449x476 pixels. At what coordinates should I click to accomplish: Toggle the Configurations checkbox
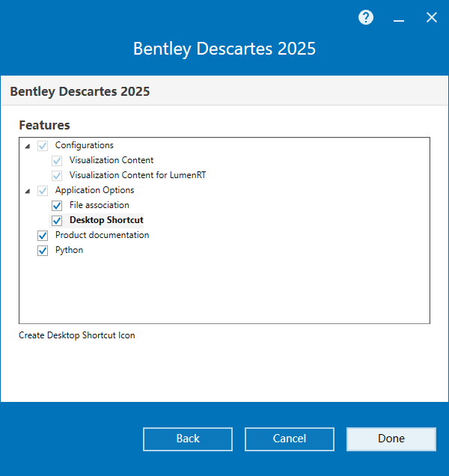click(43, 146)
